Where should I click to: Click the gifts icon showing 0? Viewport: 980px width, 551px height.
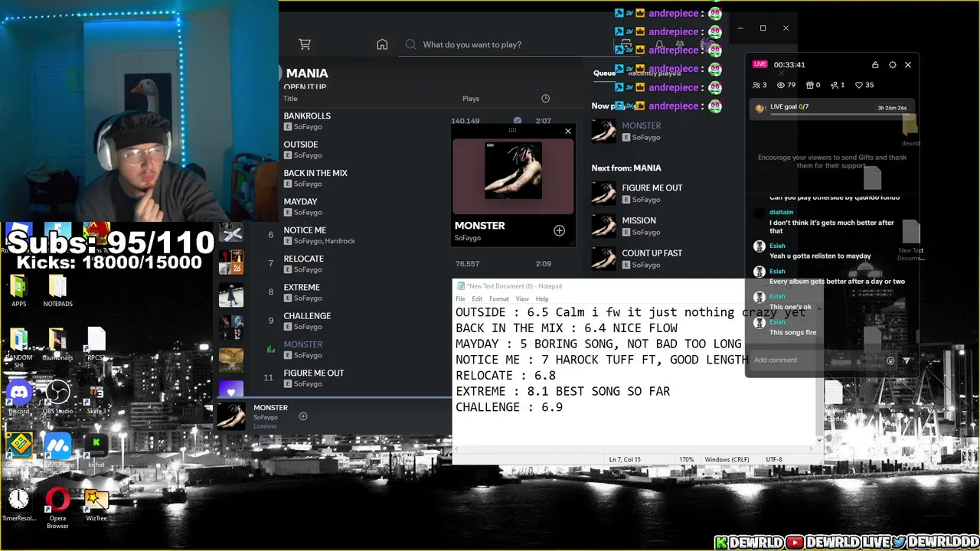[x=810, y=86]
